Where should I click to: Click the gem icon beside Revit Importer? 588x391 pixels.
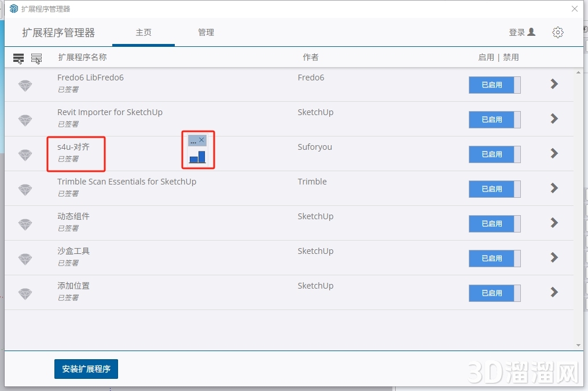(x=25, y=120)
